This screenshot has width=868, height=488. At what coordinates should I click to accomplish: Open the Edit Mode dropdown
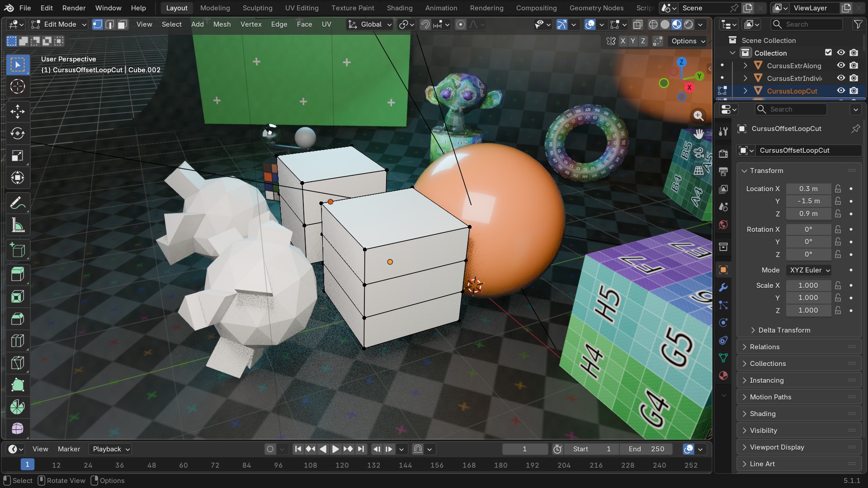59,24
